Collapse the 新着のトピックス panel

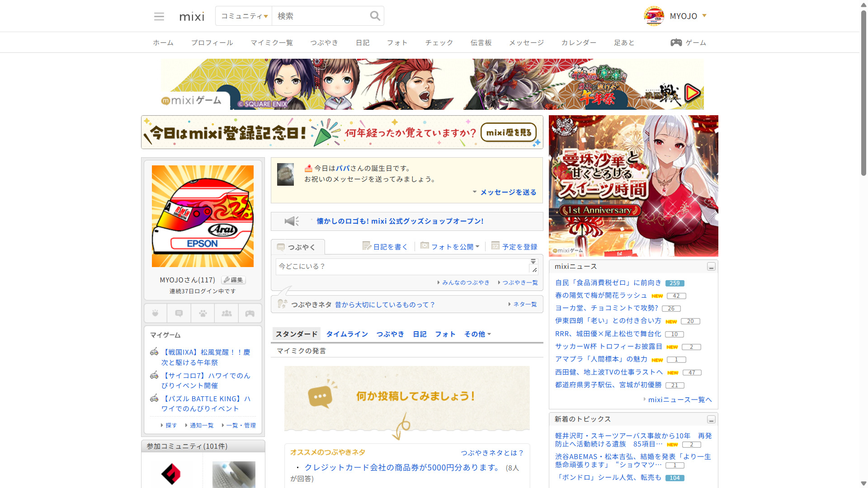click(711, 419)
